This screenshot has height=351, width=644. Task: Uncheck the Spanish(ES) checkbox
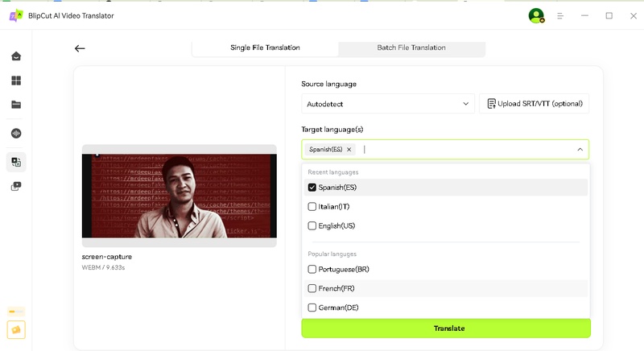312,188
